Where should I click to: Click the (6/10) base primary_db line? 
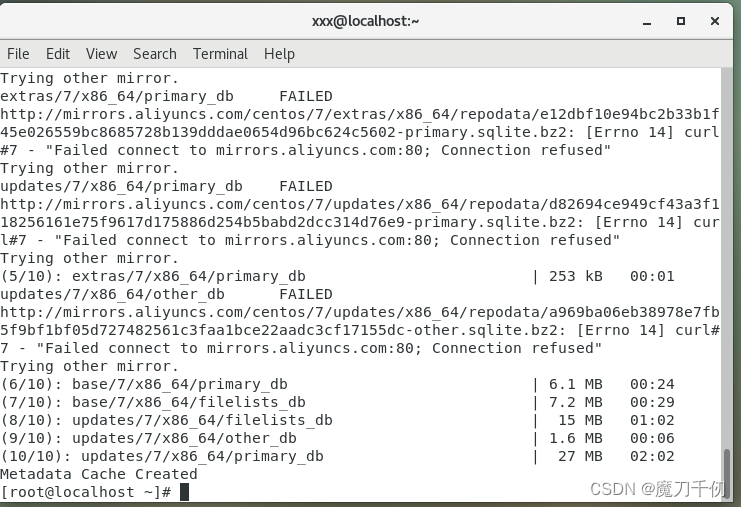(x=338, y=384)
